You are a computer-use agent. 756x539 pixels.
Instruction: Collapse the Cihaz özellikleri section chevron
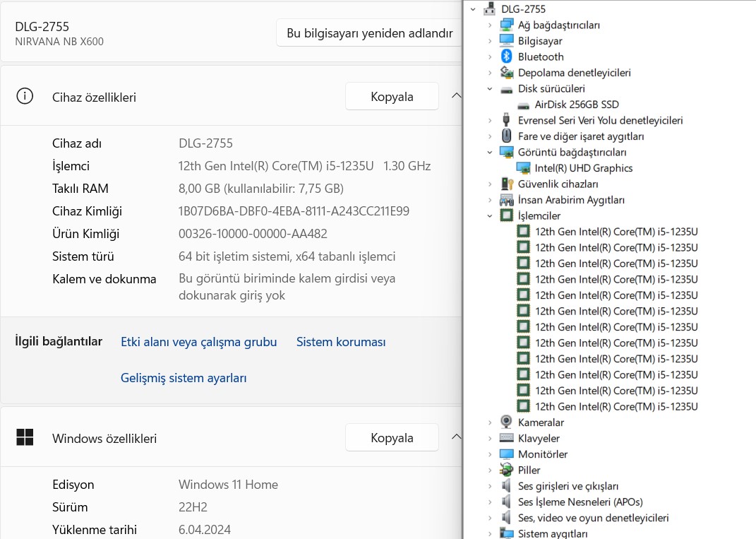click(x=456, y=95)
